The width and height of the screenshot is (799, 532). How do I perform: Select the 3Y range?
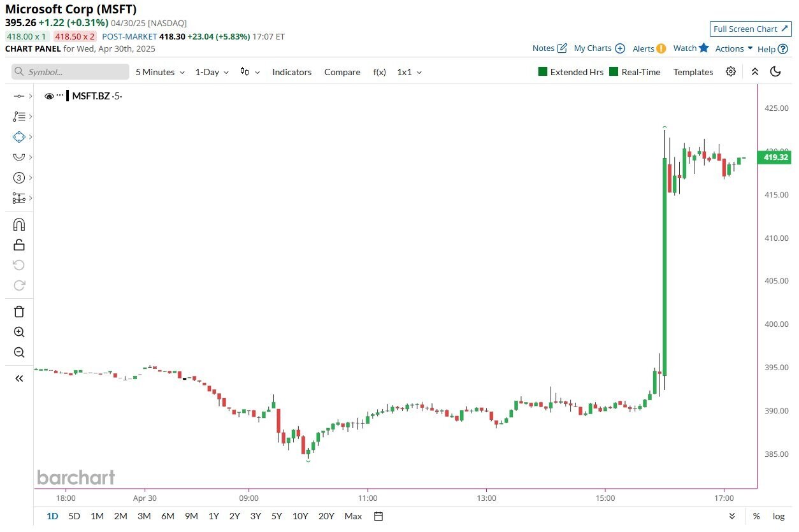256,516
